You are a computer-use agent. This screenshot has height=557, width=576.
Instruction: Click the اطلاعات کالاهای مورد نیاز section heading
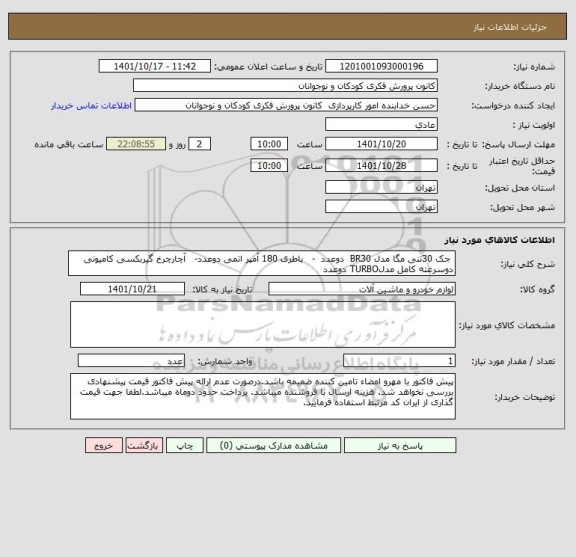pyautogui.click(x=500, y=240)
